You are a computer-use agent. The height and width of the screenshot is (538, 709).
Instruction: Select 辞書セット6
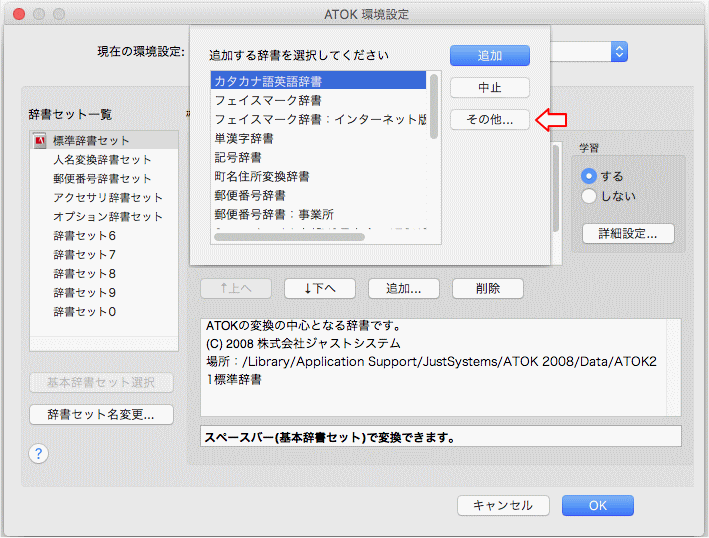point(104,236)
